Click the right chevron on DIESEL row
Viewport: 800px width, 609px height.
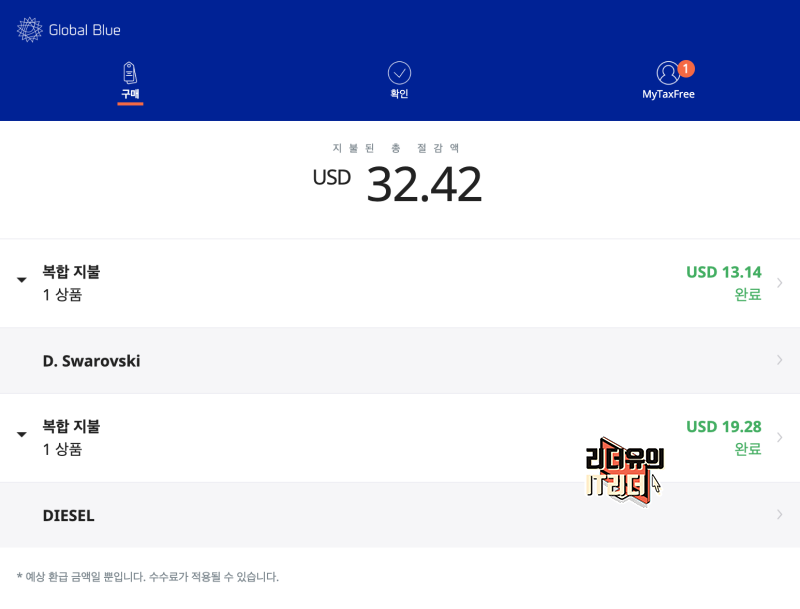(780, 515)
